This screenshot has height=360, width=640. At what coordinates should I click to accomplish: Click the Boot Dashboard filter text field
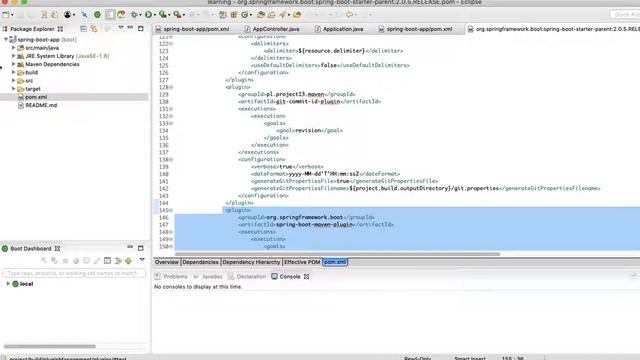pos(74,273)
